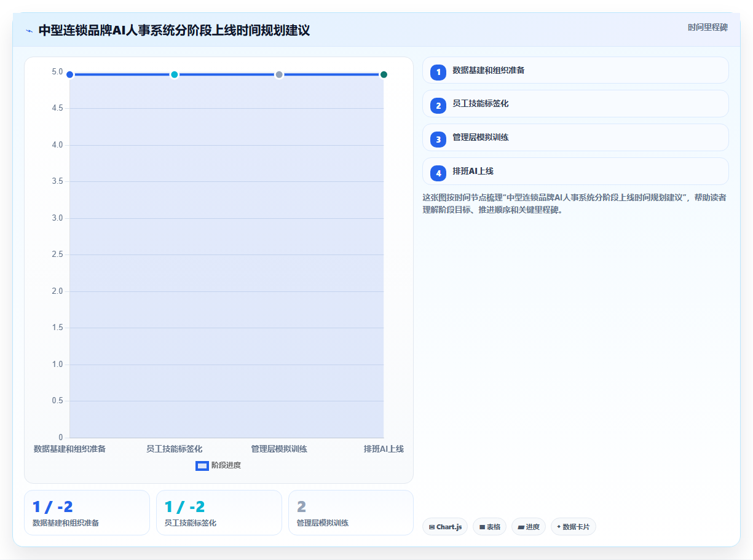The image size is (753, 560).
Task: Click the 表格 tag icon
Action: point(483,527)
